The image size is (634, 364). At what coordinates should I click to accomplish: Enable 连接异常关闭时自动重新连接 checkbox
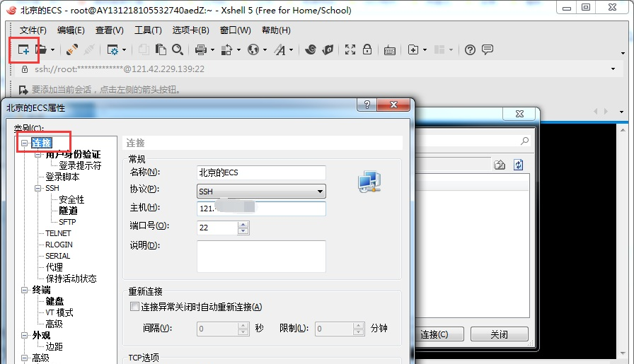pos(134,307)
